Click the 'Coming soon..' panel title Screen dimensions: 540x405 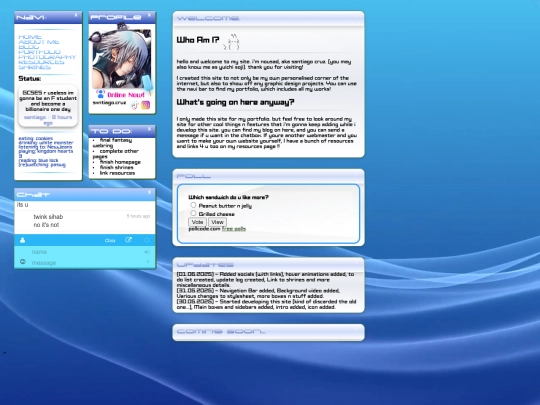pos(221,331)
